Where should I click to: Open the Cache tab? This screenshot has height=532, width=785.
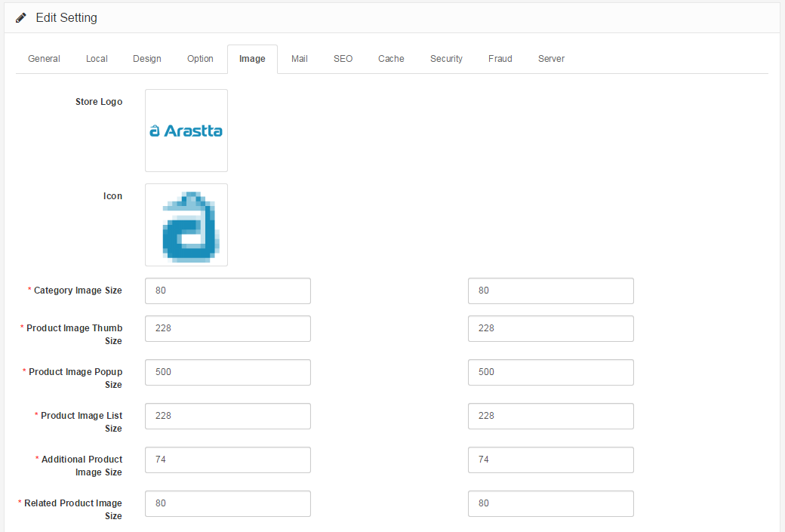pos(391,59)
